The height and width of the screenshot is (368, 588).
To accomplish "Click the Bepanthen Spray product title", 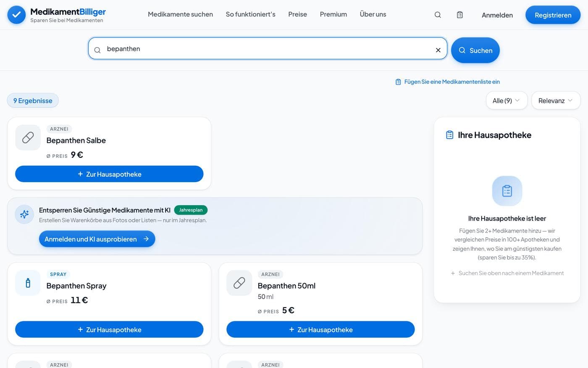I will tap(76, 286).
